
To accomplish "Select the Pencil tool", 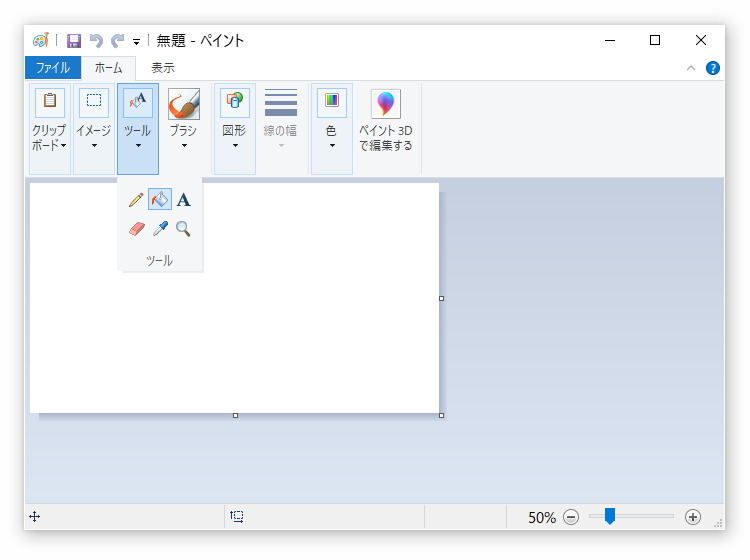I will tap(136, 199).
